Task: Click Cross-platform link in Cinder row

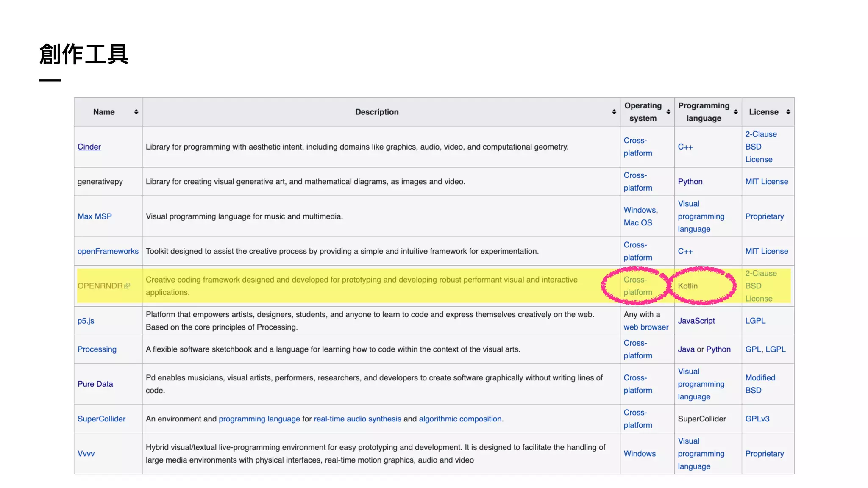Action: pos(638,147)
